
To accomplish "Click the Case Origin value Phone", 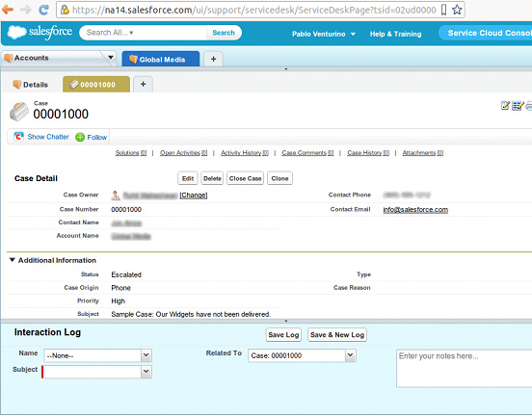I will [x=120, y=288].
